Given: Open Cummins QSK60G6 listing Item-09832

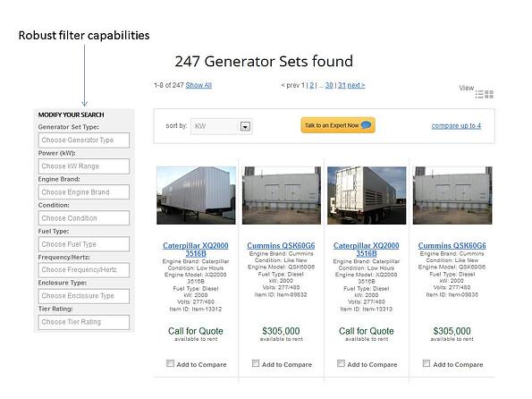Looking at the screenshot, I should pyautogui.click(x=281, y=245).
